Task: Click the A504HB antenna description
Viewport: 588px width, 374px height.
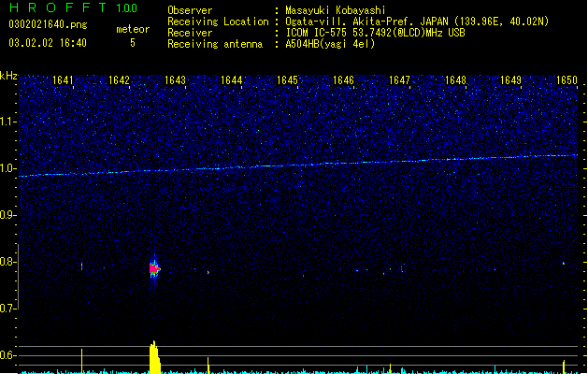Action: click(x=330, y=44)
